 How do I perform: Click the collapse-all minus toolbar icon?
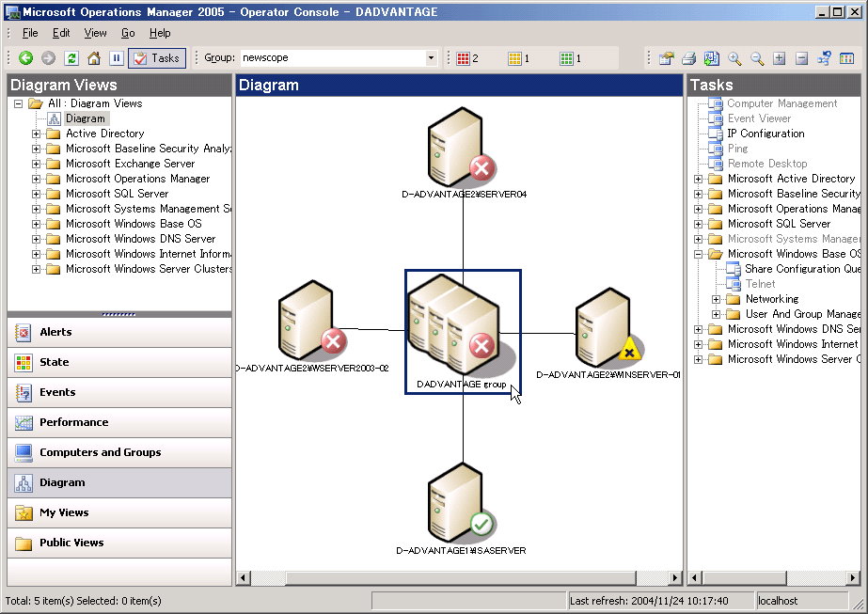(801, 58)
